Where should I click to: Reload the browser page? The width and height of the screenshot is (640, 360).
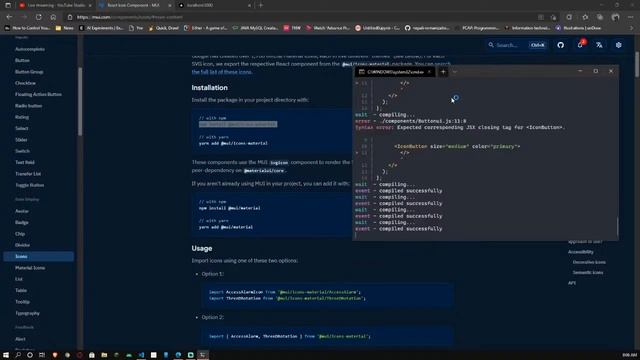39,17
